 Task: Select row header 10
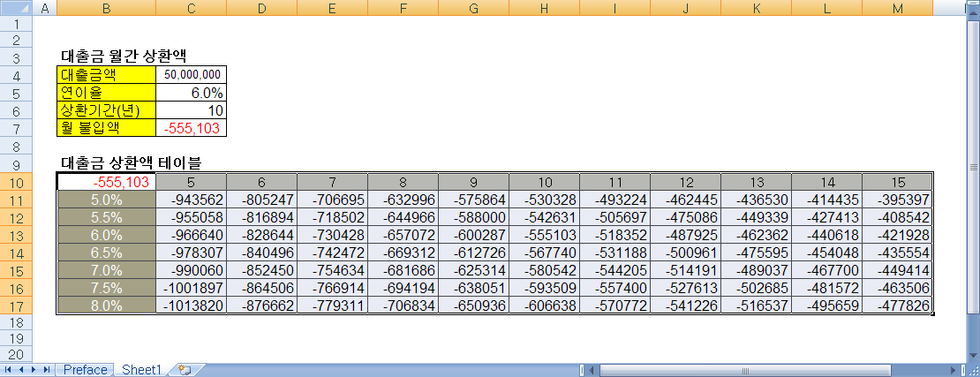[15, 183]
